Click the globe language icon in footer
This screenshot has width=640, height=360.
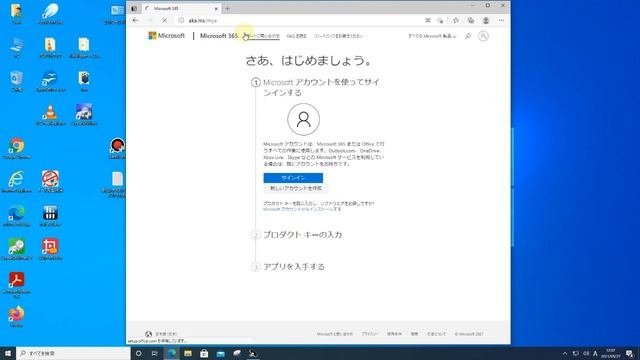coord(148,334)
